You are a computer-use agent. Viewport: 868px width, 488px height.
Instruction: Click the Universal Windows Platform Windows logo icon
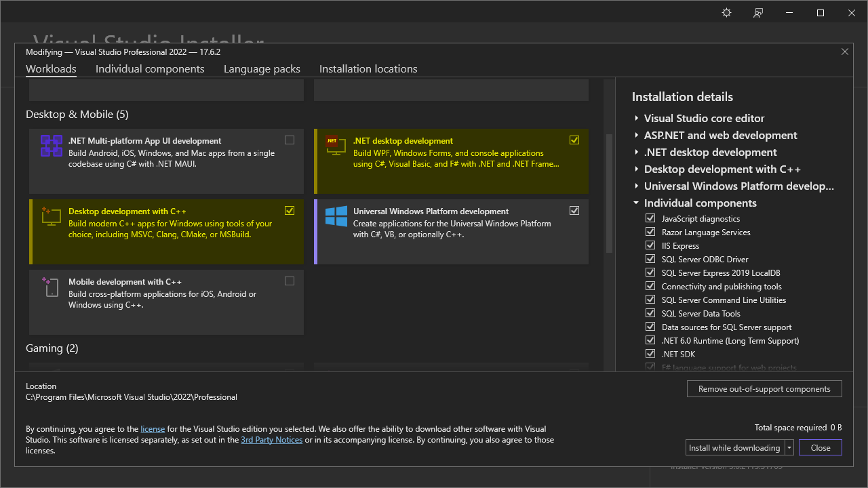point(336,216)
